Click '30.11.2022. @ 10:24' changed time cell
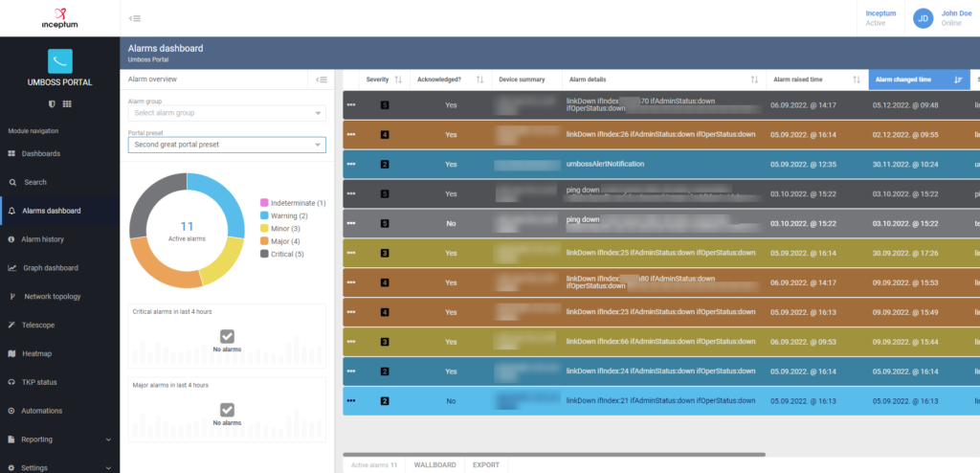This screenshot has height=473, width=980. coord(905,164)
